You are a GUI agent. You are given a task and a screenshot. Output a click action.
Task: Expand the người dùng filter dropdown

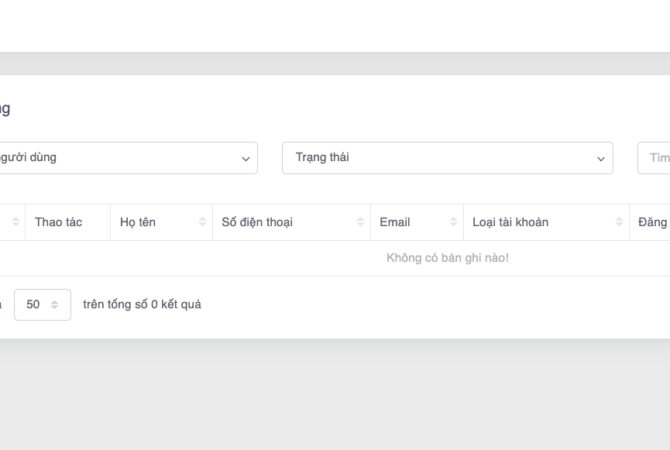[120, 158]
